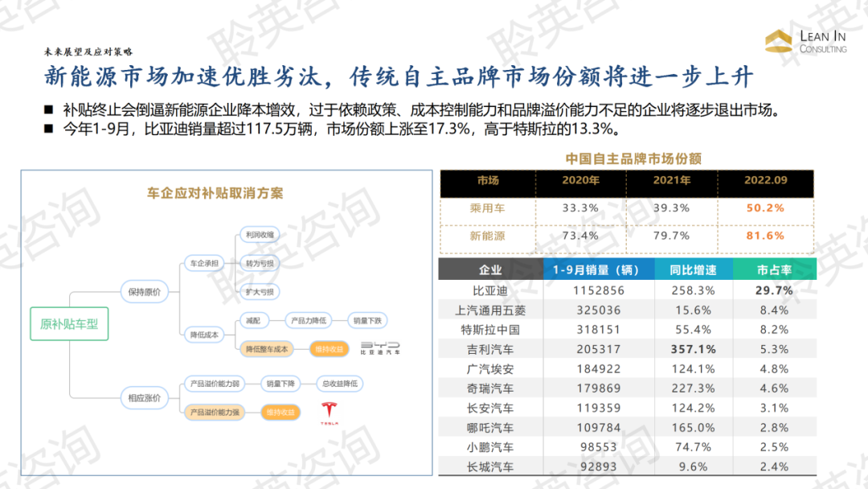Click the 79.7% cell
The height and width of the screenshot is (489, 868).
(671, 236)
